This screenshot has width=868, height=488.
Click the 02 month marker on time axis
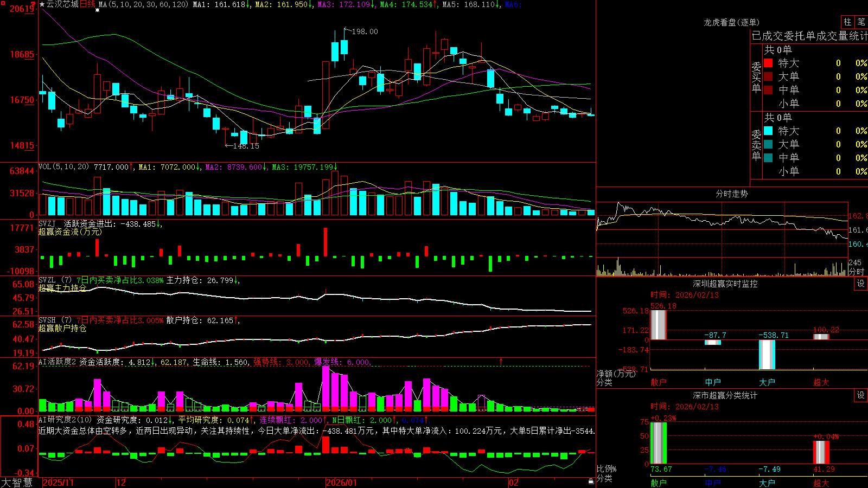pyautogui.click(x=513, y=483)
